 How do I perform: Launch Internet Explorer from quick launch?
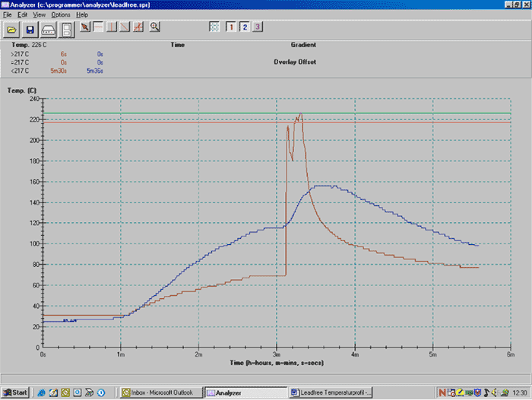pos(41,392)
